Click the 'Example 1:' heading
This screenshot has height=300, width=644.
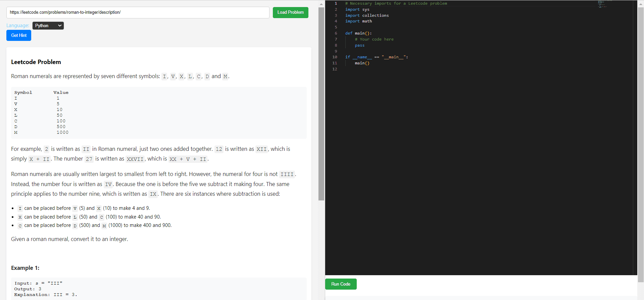click(x=25, y=268)
